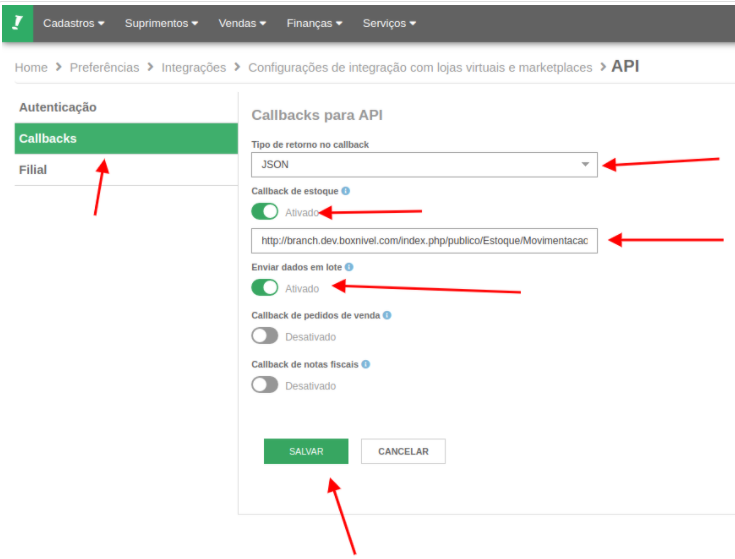The height and width of the screenshot is (559, 735).
Task: Enable Callback de notas fiscais toggle
Action: (x=265, y=385)
